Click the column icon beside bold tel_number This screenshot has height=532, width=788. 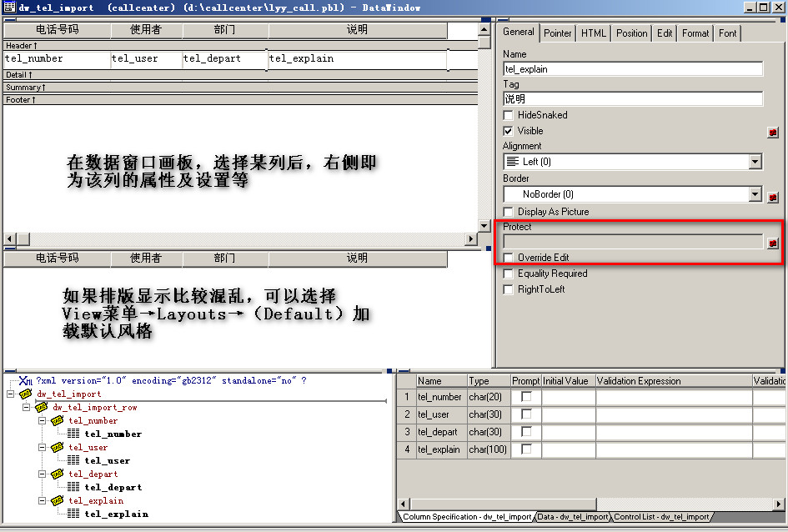[73, 434]
